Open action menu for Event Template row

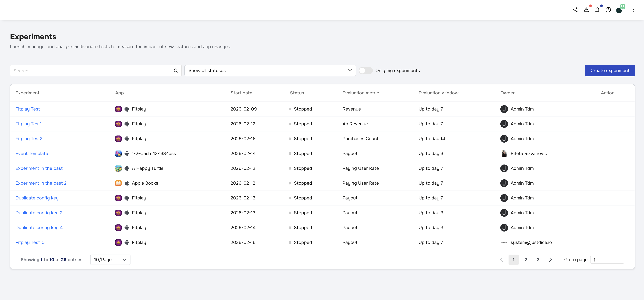pyautogui.click(x=605, y=154)
